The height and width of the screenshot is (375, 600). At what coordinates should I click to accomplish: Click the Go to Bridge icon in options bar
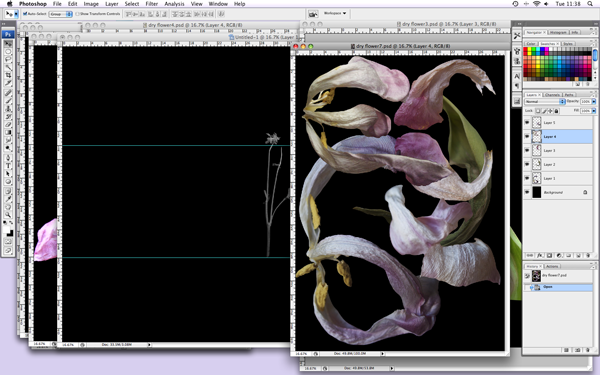click(x=313, y=14)
